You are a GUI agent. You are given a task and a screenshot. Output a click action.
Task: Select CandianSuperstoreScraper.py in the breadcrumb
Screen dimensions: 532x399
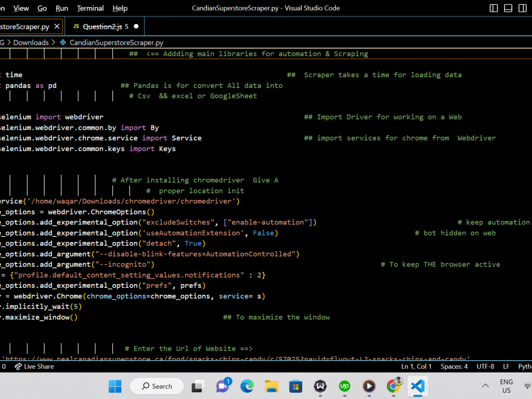tap(117, 43)
